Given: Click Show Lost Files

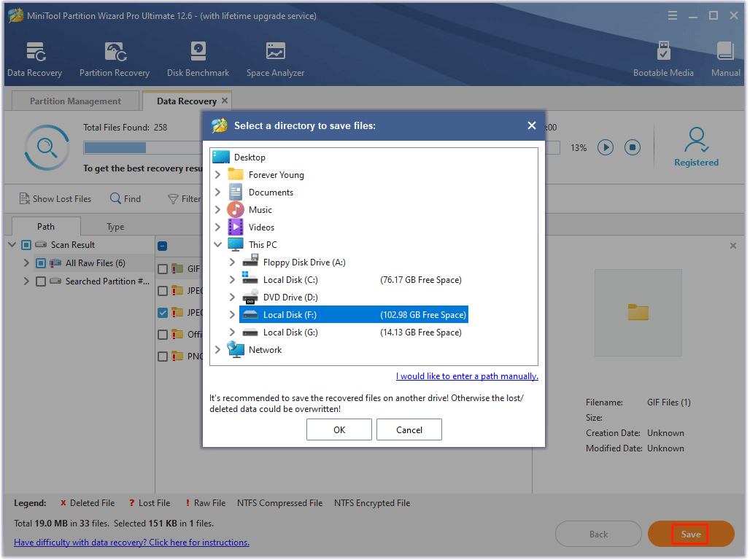Looking at the screenshot, I should [55, 198].
